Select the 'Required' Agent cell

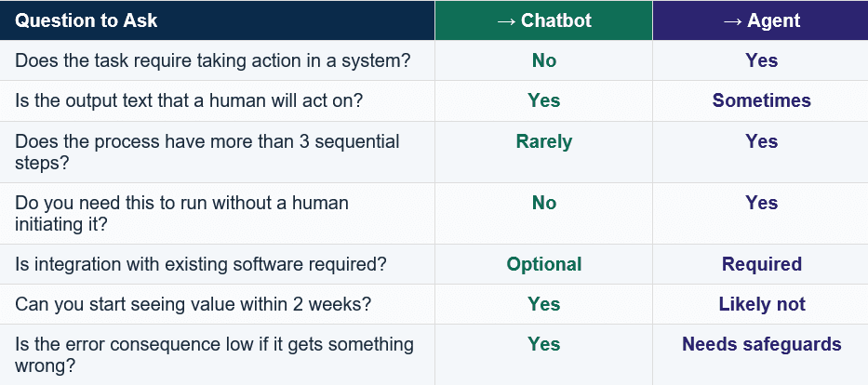(x=761, y=264)
